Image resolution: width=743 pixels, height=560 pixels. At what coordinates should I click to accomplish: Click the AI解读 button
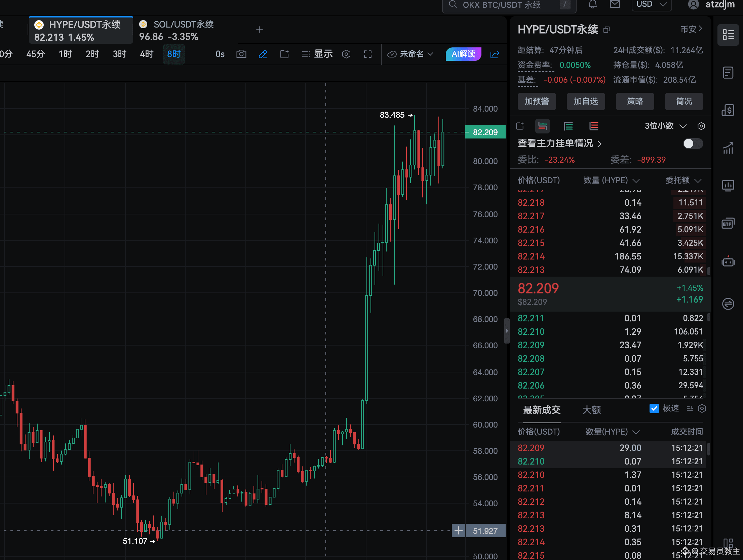(x=463, y=54)
